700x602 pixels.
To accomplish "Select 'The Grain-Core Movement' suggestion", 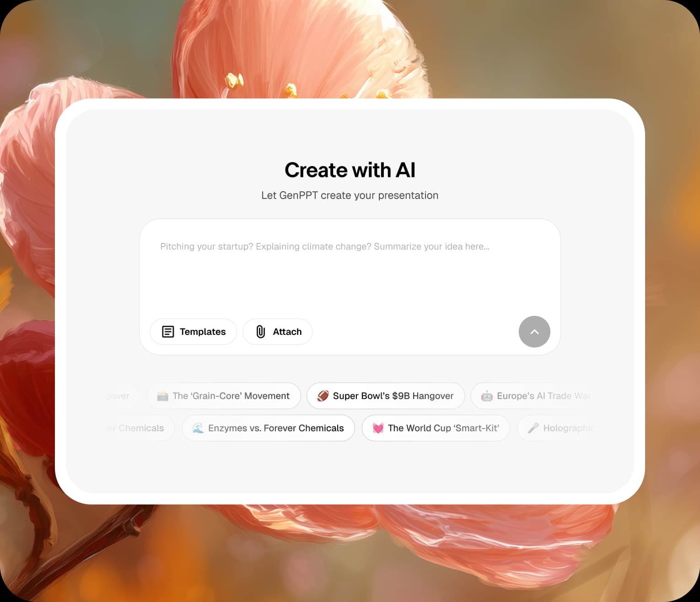I will pos(224,396).
